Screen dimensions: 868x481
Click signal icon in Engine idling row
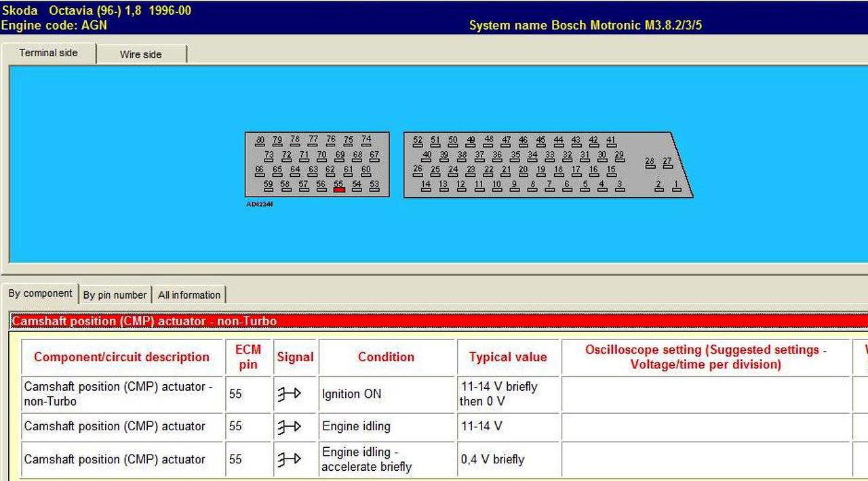pos(289,426)
